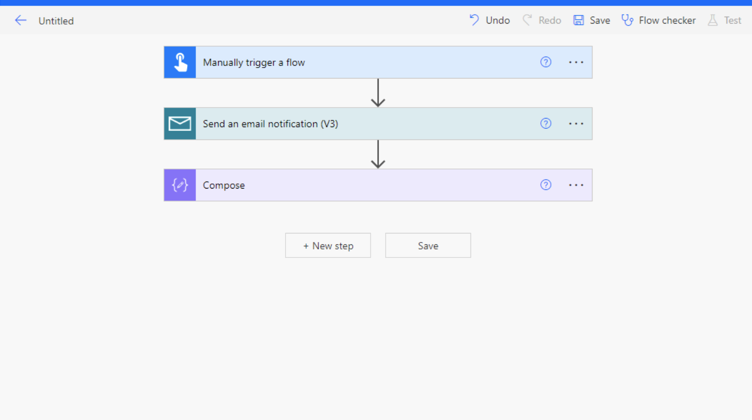Open help for Send an email notification
This screenshot has height=420, width=752.
click(546, 124)
